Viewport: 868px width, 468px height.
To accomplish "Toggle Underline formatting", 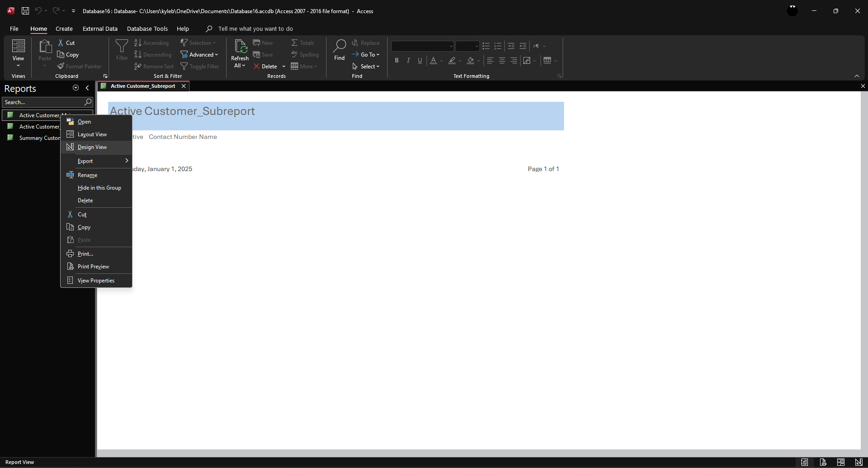I will click(420, 61).
